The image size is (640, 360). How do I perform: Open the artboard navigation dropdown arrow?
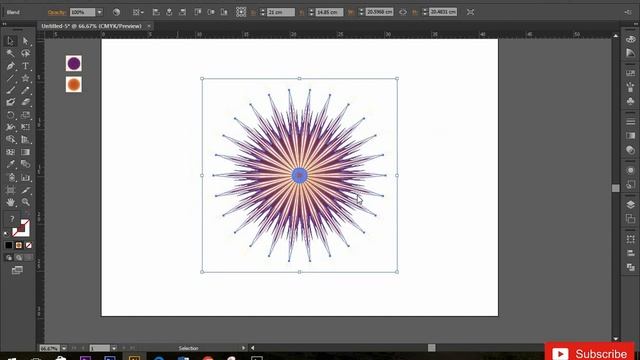tap(114, 348)
